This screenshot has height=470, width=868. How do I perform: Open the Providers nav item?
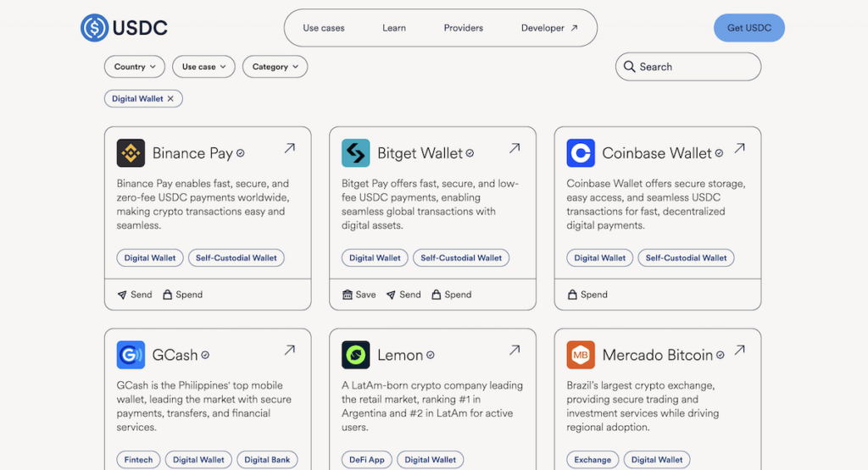(x=464, y=28)
